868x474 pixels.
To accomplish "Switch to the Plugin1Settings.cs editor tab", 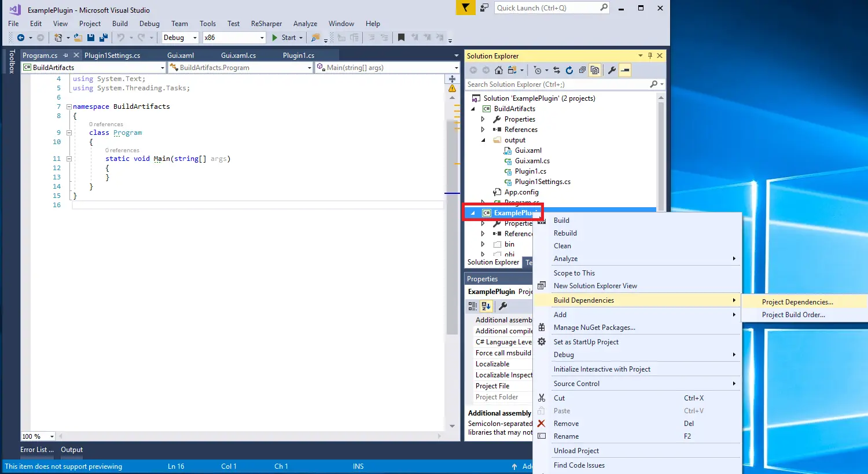I will [112, 56].
